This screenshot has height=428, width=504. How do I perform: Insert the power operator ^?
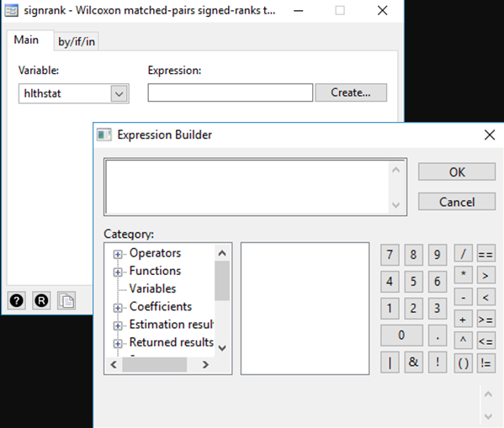[x=463, y=341]
